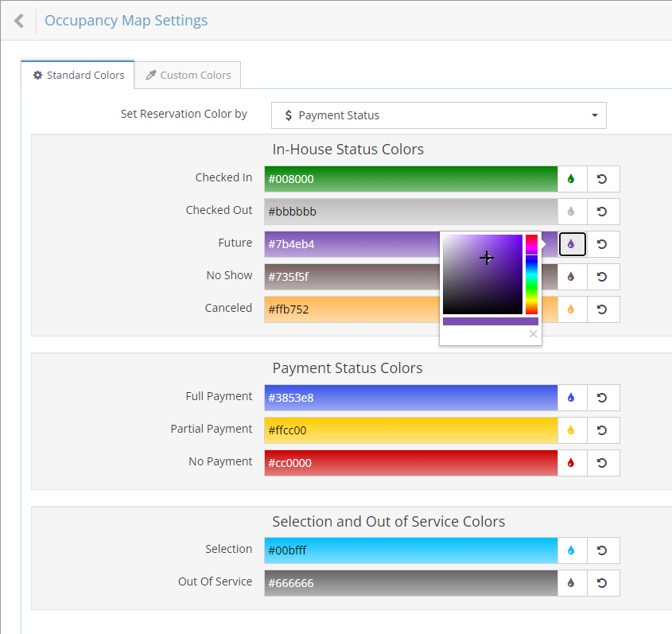Screen dimensions: 672x634
Task: Click the back arrow to leave settings
Action: [x=17, y=20]
